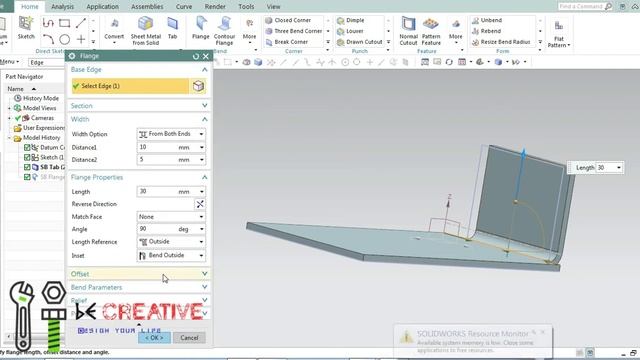The width and height of the screenshot is (640, 360).
Task: Select the Dimple punch tool
Action: point(351,20)
